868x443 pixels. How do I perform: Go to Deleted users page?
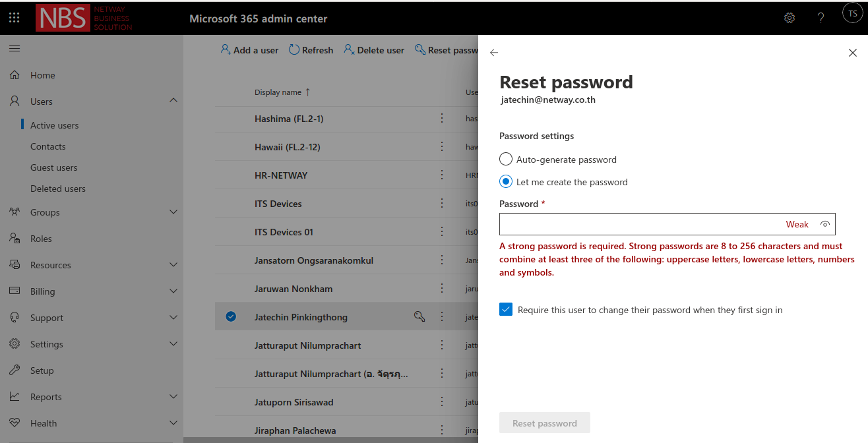coord(57,189)
